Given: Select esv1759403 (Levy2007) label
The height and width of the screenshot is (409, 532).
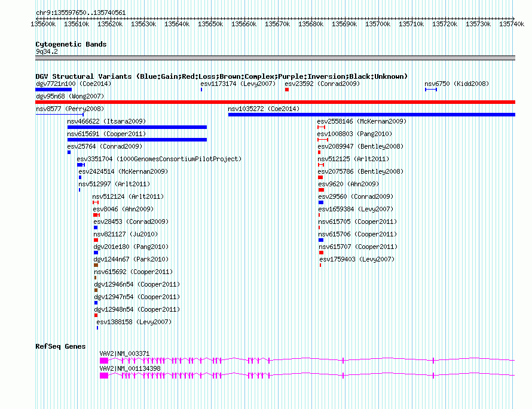Looking at the screenshot, I should click(357, 259).
